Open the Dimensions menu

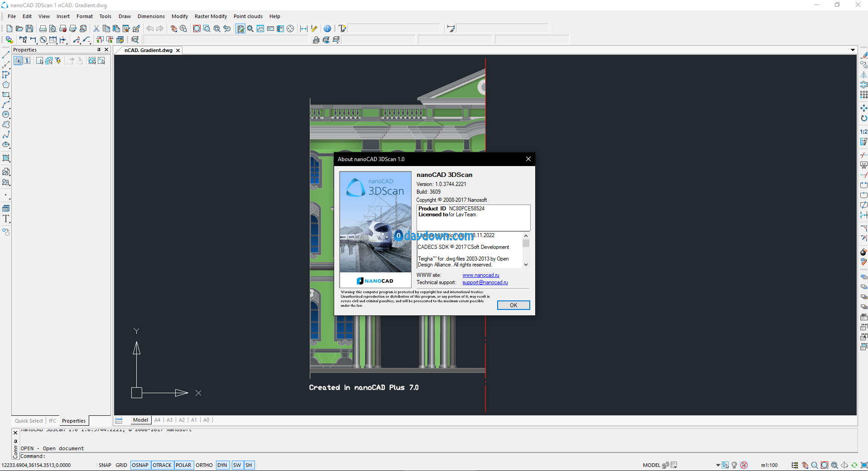click(151, 16)
